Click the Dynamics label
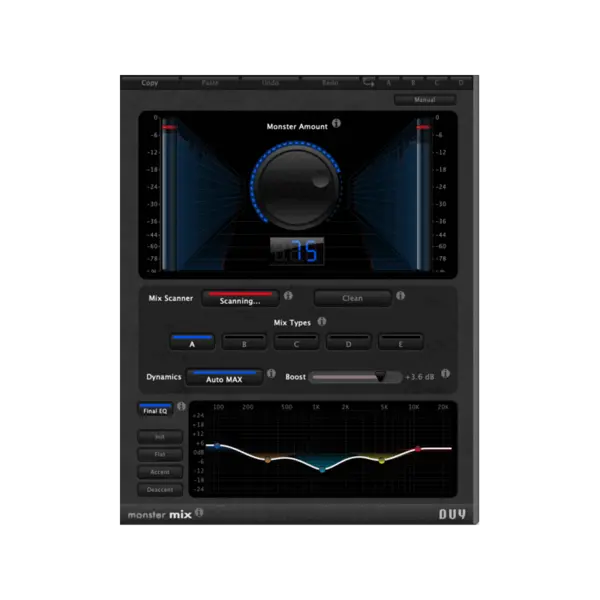The image size is (600, 600). tap(164, 377)
